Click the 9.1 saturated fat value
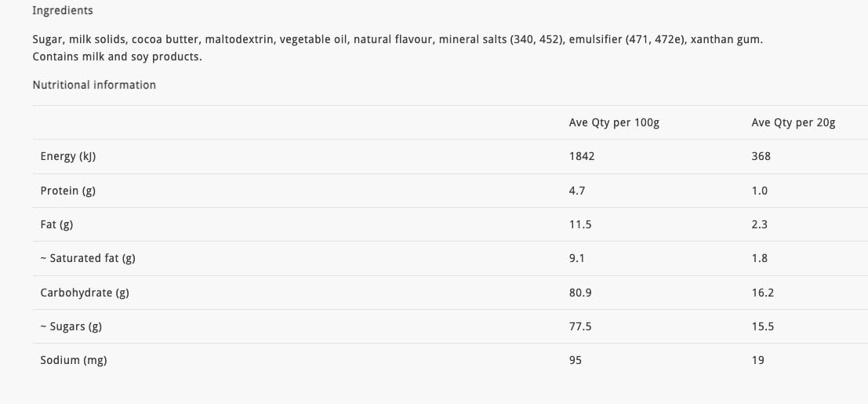The image size is (868, 404). coord(576,258)
